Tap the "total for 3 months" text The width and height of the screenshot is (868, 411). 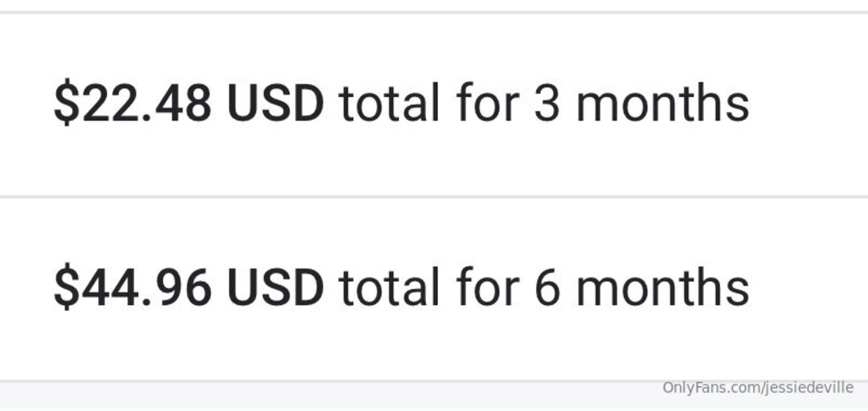543,104
